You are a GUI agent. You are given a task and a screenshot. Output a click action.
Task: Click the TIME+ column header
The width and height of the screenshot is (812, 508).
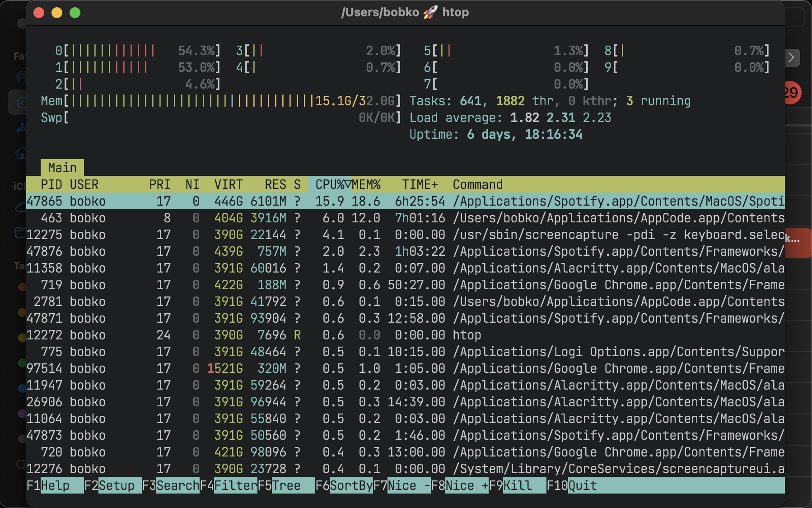(420, 184)
